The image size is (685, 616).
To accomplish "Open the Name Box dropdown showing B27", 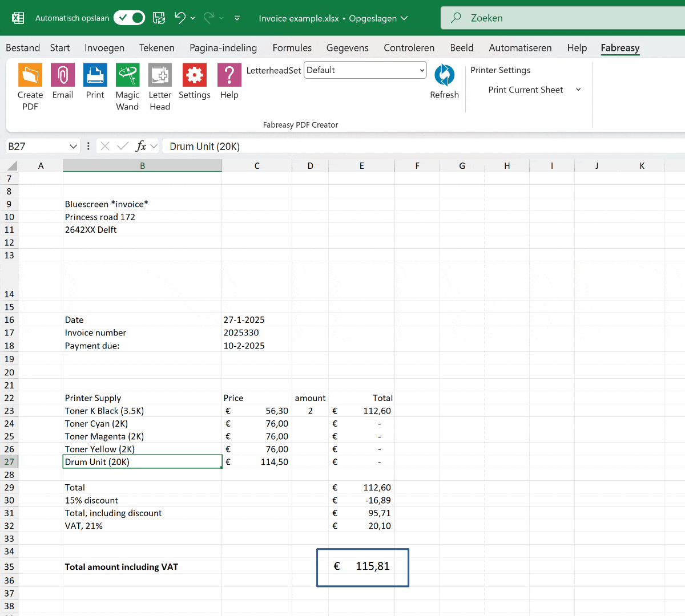I will click(72, 146).
